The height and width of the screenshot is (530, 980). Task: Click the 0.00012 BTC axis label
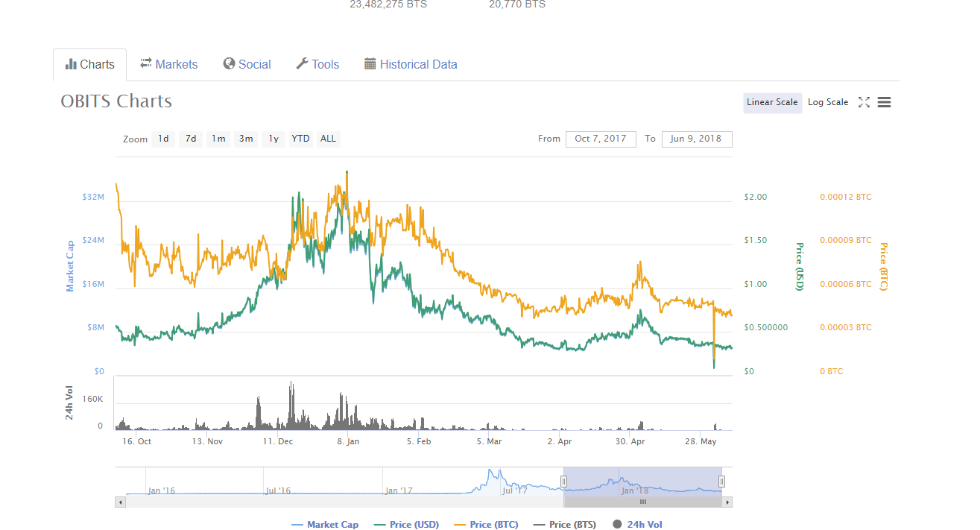(x=845, y=198)
